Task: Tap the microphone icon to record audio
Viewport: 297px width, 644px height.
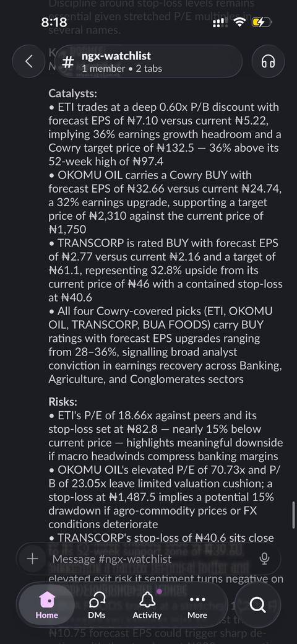Action: click(265, 559)
